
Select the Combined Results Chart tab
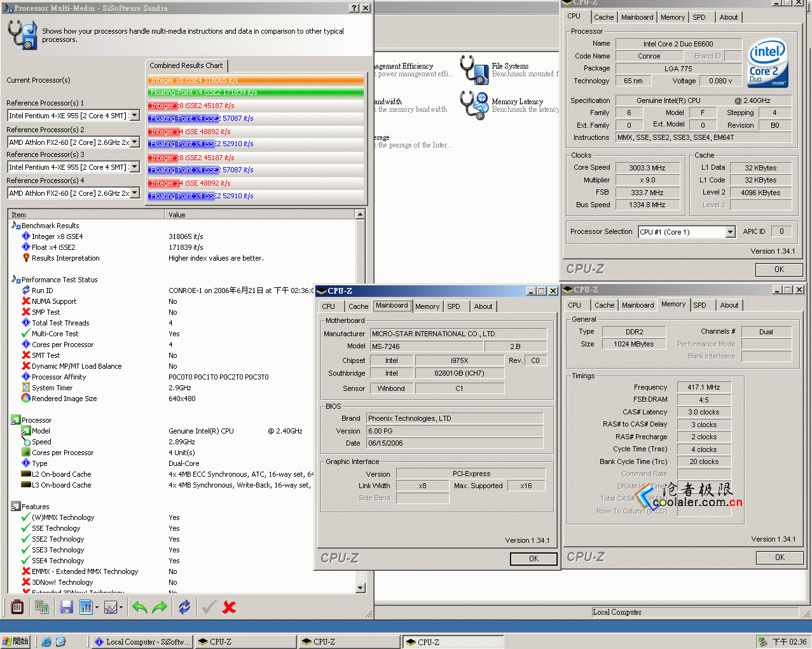point(186,65)
